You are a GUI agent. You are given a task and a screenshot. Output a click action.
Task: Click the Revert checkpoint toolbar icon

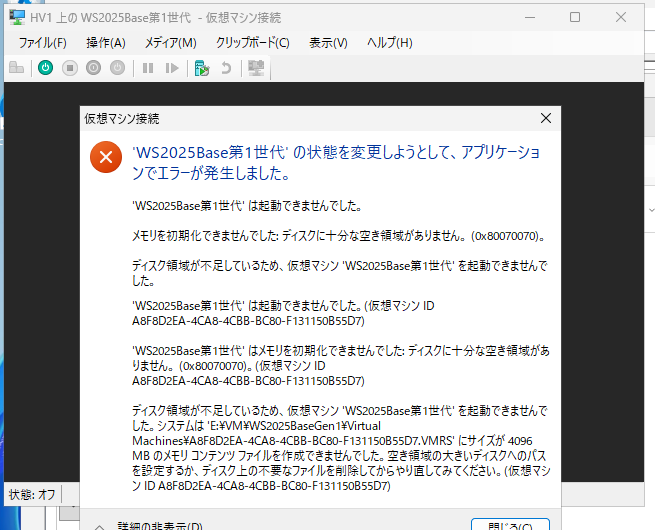coord(226,68)
